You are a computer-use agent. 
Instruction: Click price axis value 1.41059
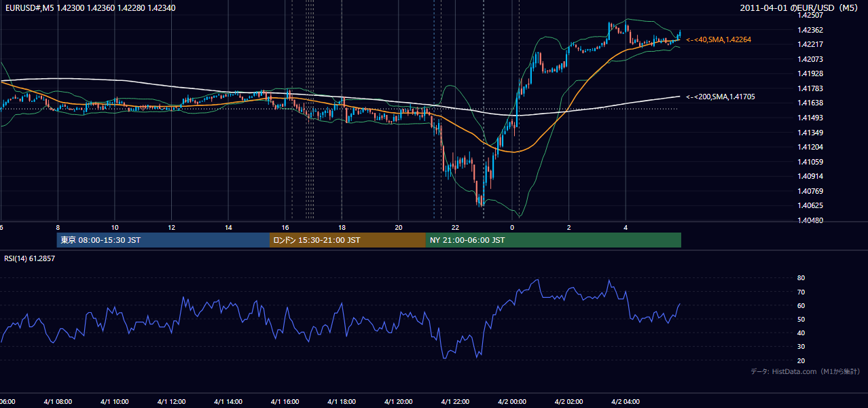810,162
